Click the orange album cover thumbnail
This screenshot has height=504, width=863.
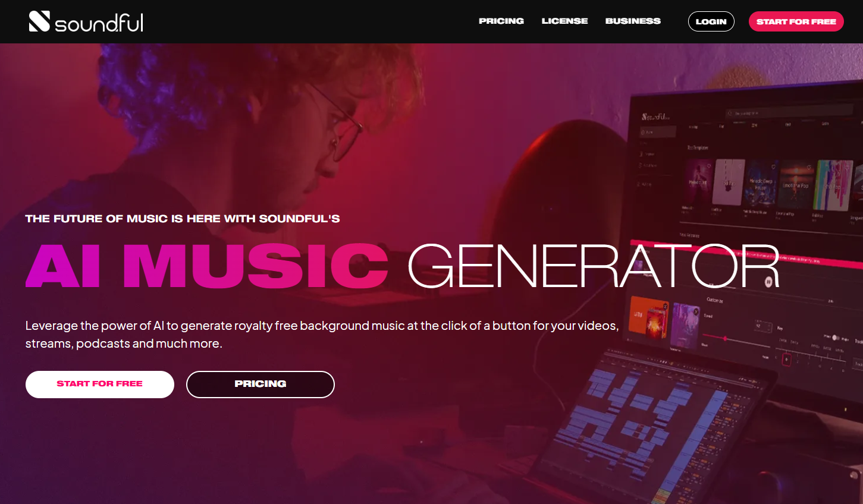(x=649, y=318)
